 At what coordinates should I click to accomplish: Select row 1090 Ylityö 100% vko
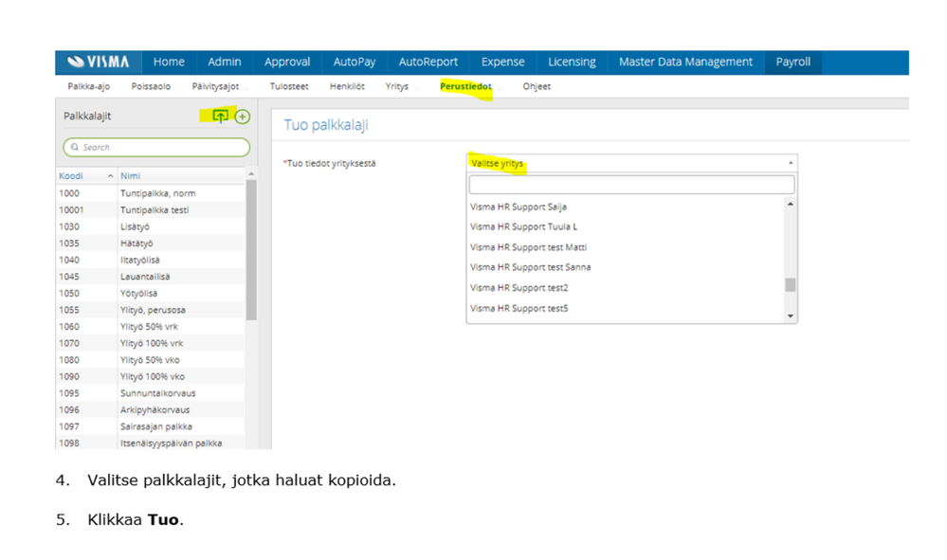coord(151,376)
